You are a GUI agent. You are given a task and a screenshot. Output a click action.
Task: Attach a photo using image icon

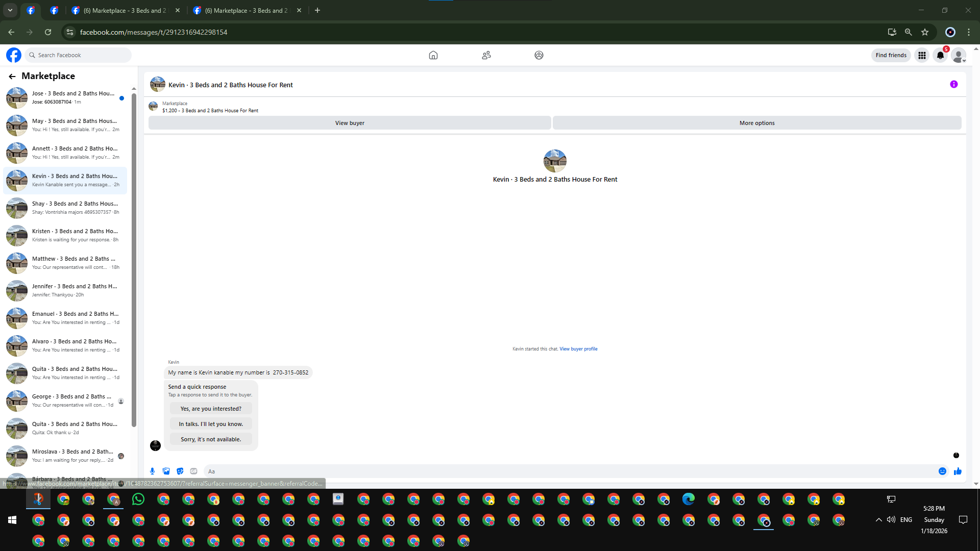(x=166, y=471)
